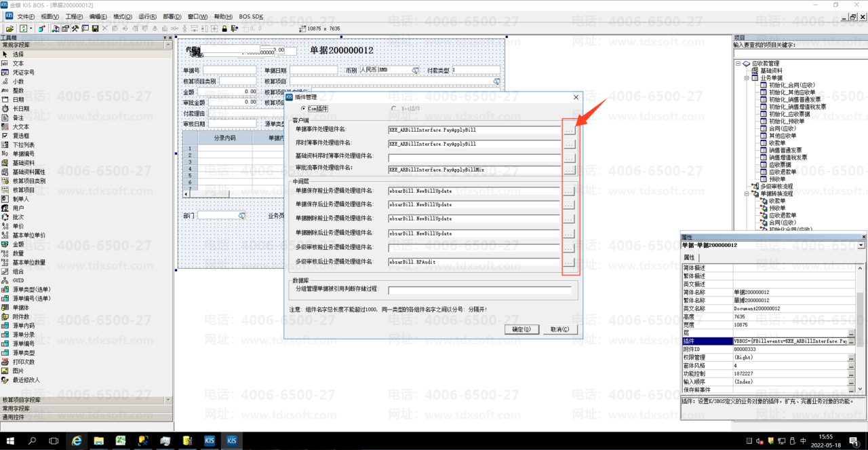Pick the 日期 field tool
868x450 pixels.
[x=18, y=100]
